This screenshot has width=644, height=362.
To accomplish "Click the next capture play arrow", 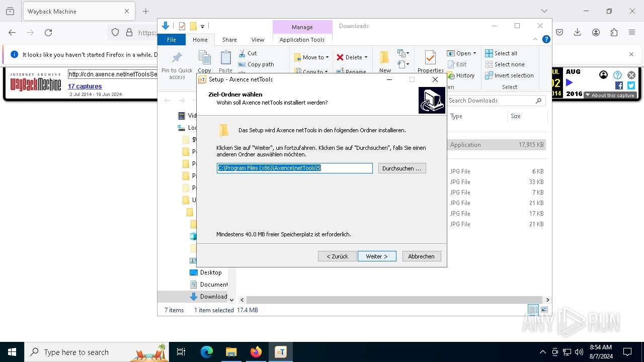I will [569, 82].
